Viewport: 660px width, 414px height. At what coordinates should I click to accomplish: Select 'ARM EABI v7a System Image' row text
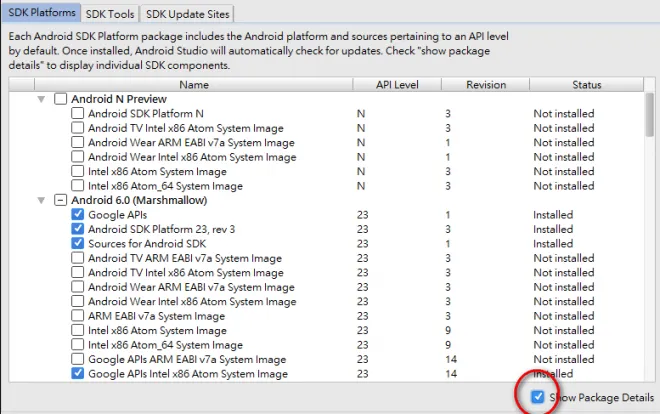156,316
